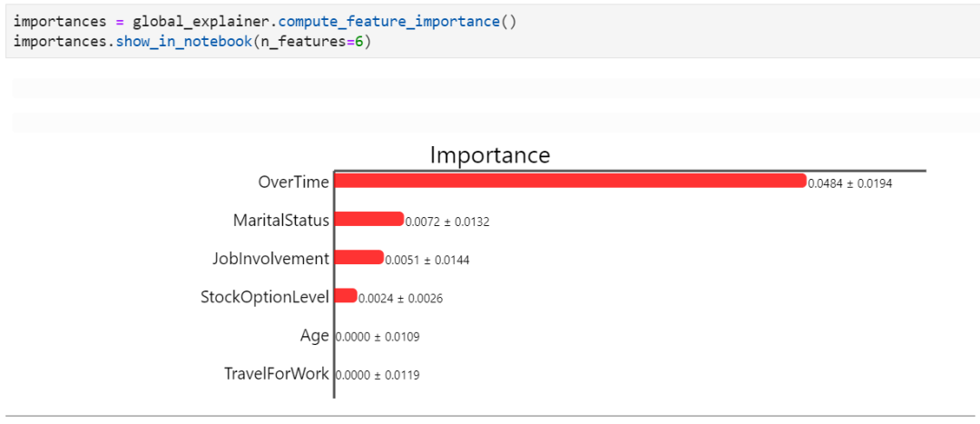Select the short StockOptionLevel bar
Image resolution: width=980 pixels, height=424 pixels.
coord(346,295)
